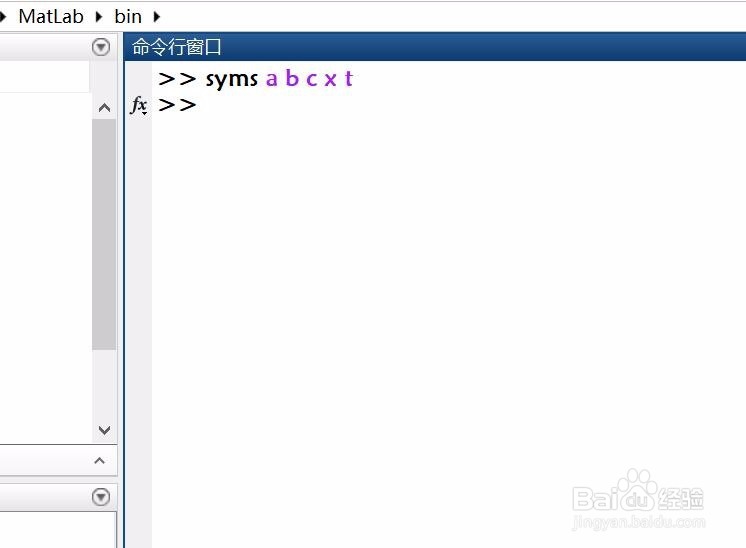Open the fx function browser icon

(x=138, y=105)
